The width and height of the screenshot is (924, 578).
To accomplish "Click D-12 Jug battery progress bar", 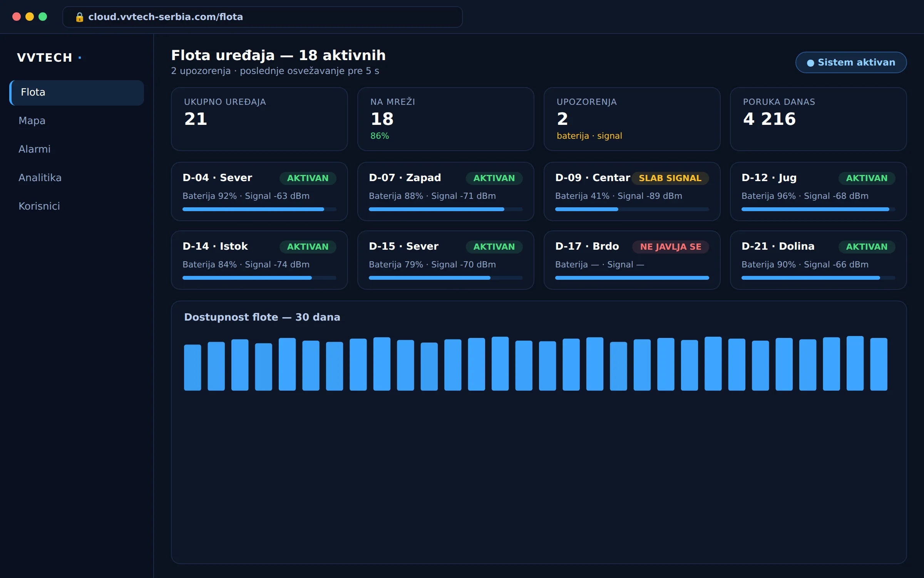I will tap(819, 209).
